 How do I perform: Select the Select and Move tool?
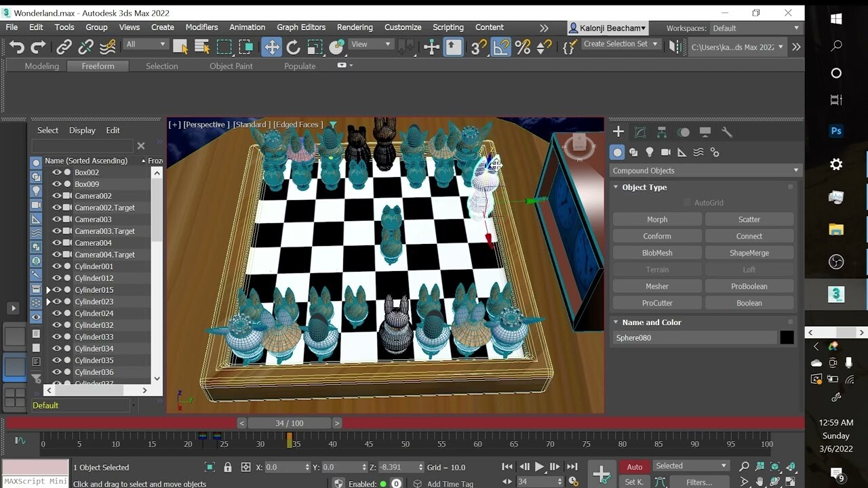271,47
